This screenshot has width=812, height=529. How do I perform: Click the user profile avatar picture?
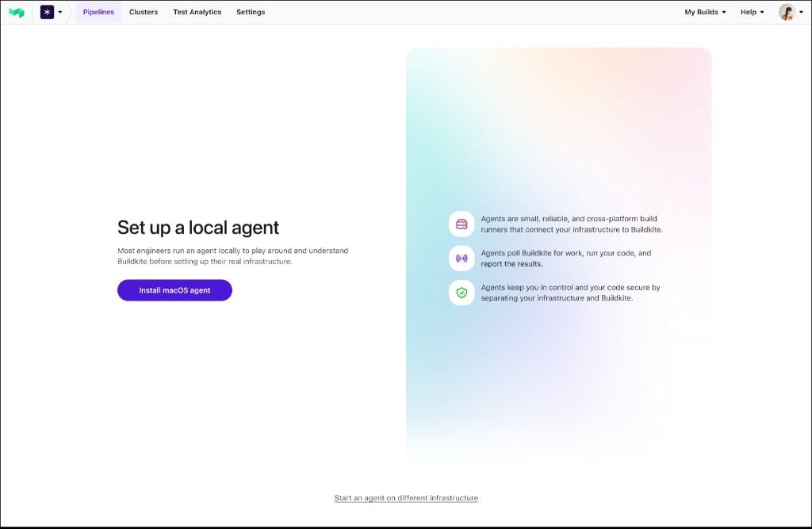click(x=786, y=11)
